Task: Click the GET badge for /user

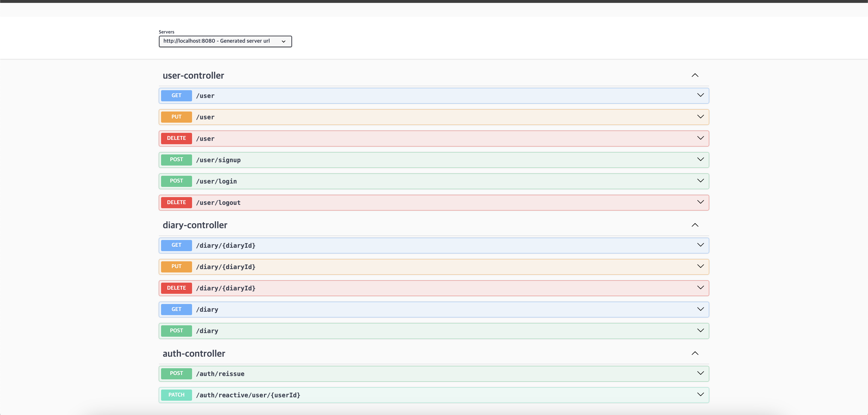Action: (176, 96)
